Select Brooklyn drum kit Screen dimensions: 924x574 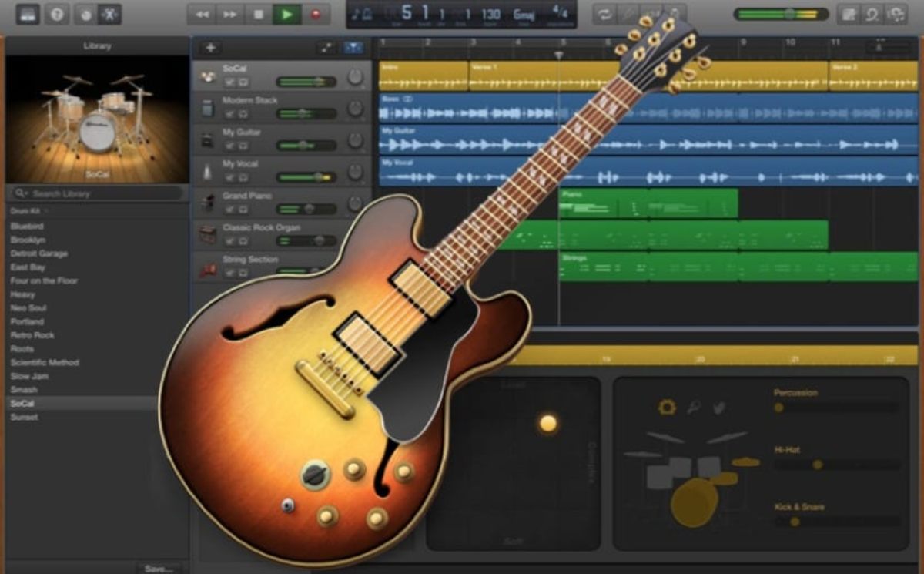tap(28, 240)
